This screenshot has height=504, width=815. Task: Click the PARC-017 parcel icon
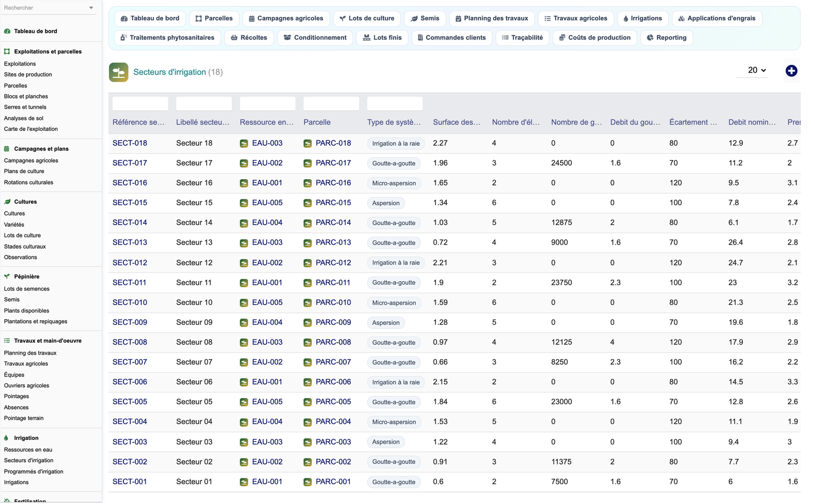307,163
